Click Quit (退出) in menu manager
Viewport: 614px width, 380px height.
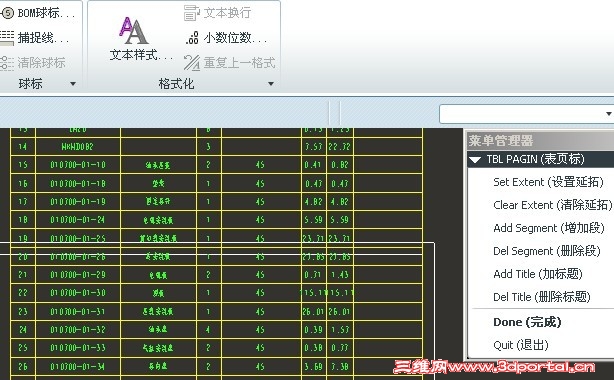(x=520, y=345)
